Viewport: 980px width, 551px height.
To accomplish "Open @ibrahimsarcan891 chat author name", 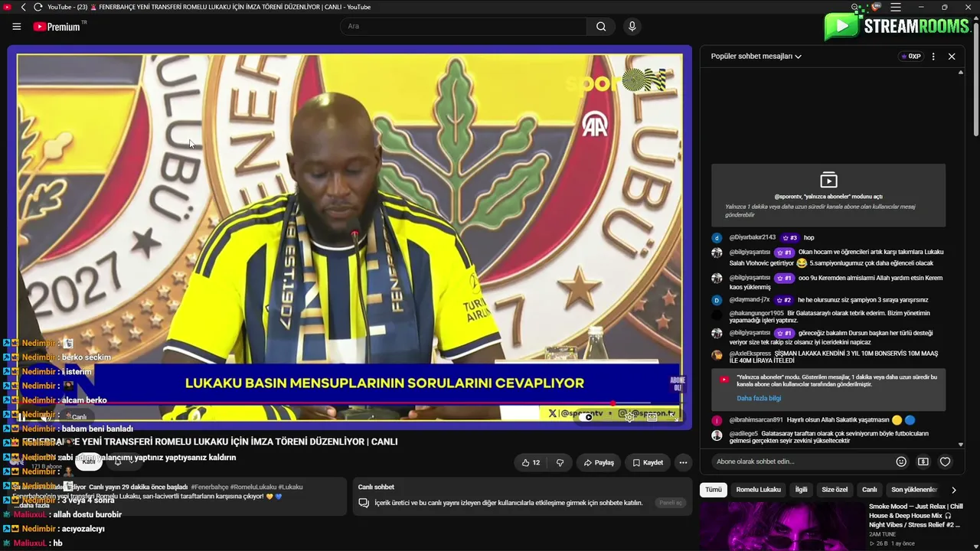I will [756, 420].
